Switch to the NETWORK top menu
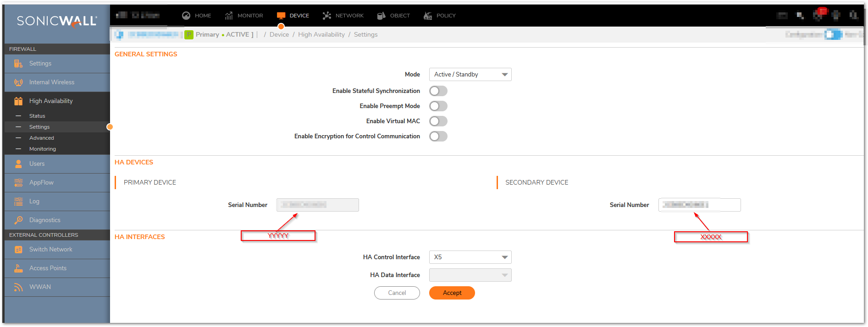 (343, 16)
